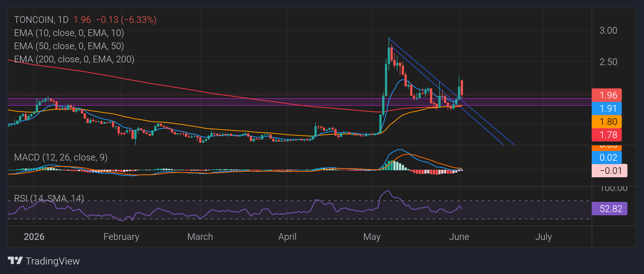Click the 2.50 price axis label

[x=608, y=62]
